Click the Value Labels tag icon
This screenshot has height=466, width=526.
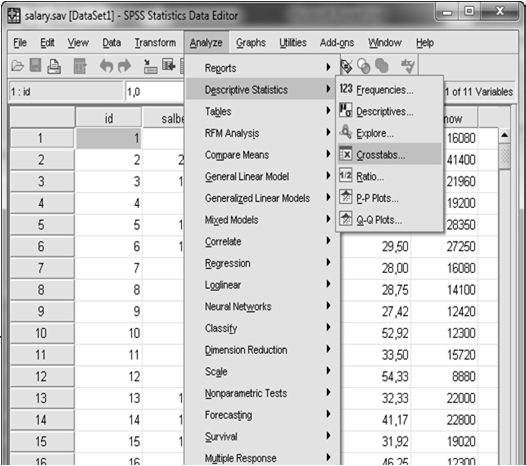[346, 66]
